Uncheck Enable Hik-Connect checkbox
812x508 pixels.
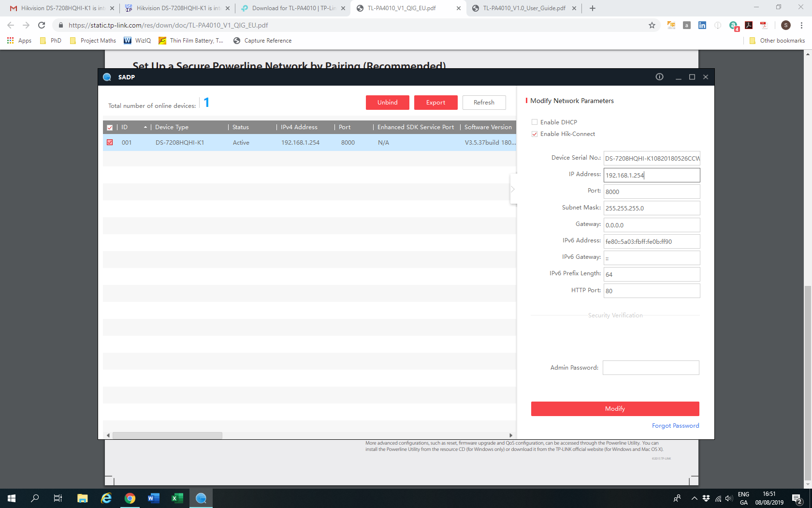535,134
